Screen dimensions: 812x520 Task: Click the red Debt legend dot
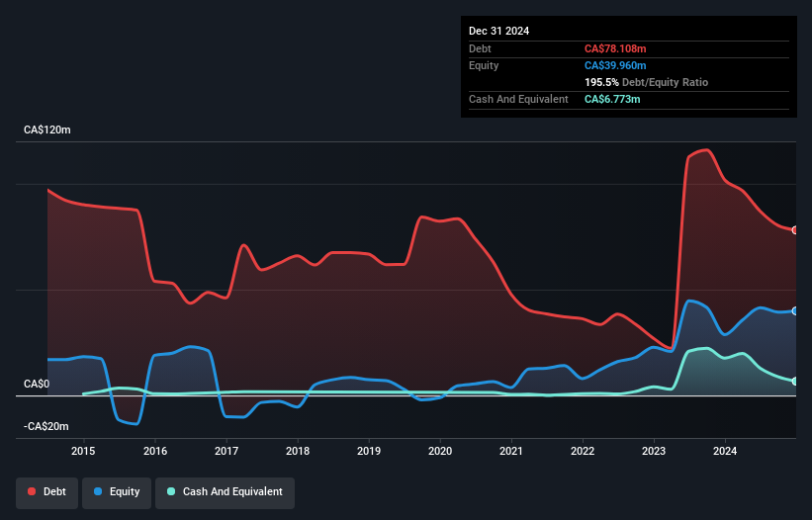point(32,491)
